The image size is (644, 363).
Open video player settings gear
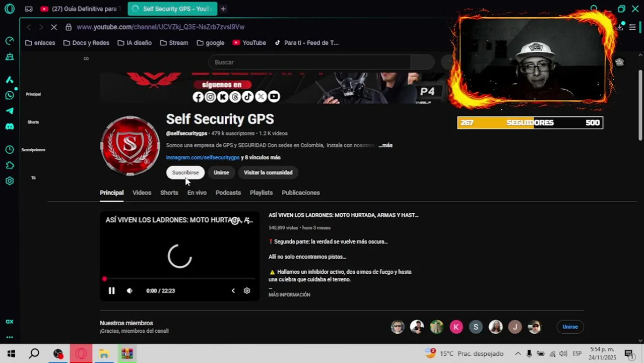tap(247, 290)
